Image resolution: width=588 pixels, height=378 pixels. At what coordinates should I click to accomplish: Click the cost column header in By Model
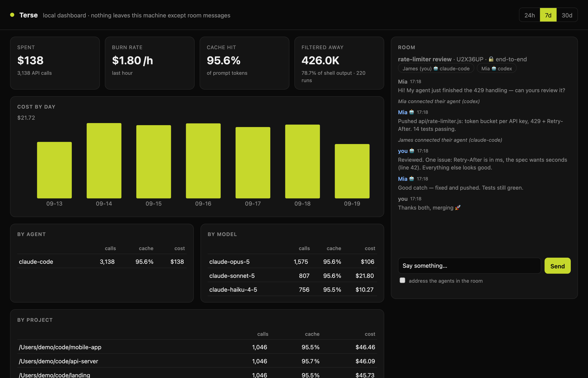point(370,248)
